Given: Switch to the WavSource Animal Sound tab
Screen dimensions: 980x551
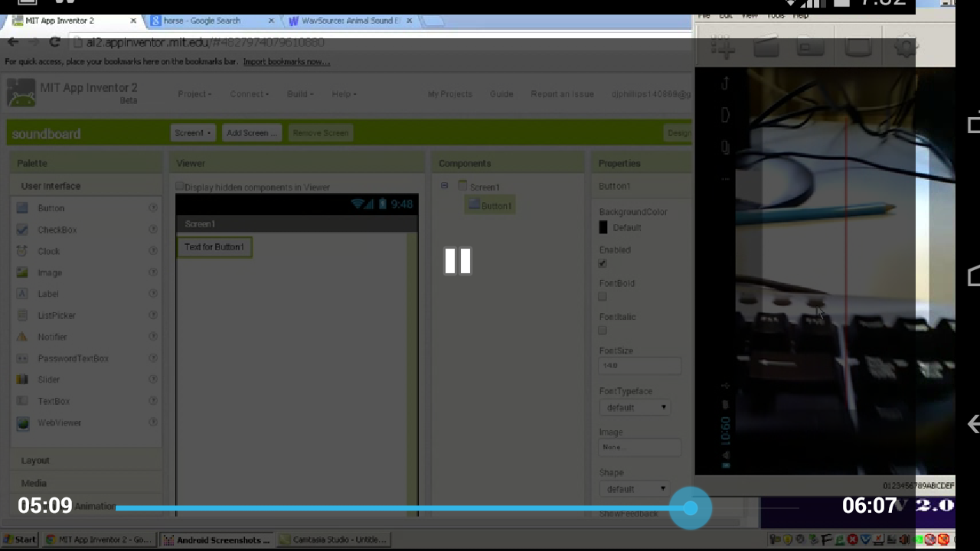Looking at the screenshot, I should point(351,21).
